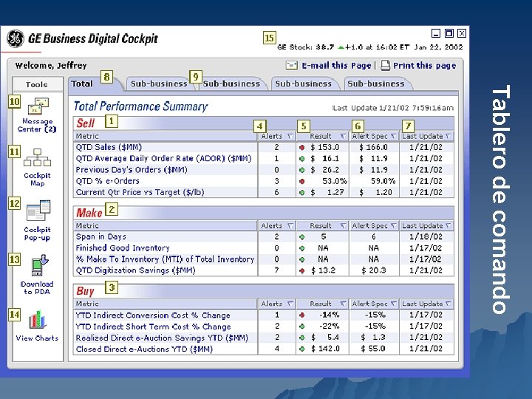Click green status dot for Finished Good Inventory

click(302, 248)
